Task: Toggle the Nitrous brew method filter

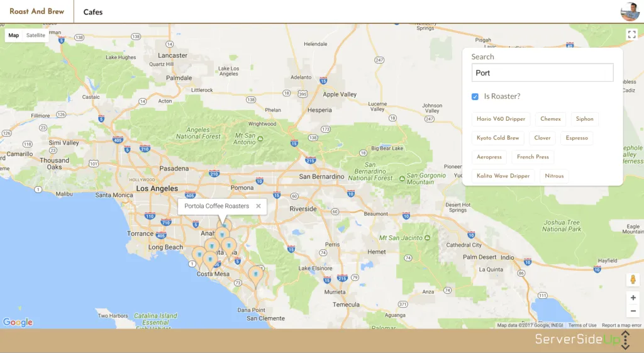Action: [x=554, y=176]
